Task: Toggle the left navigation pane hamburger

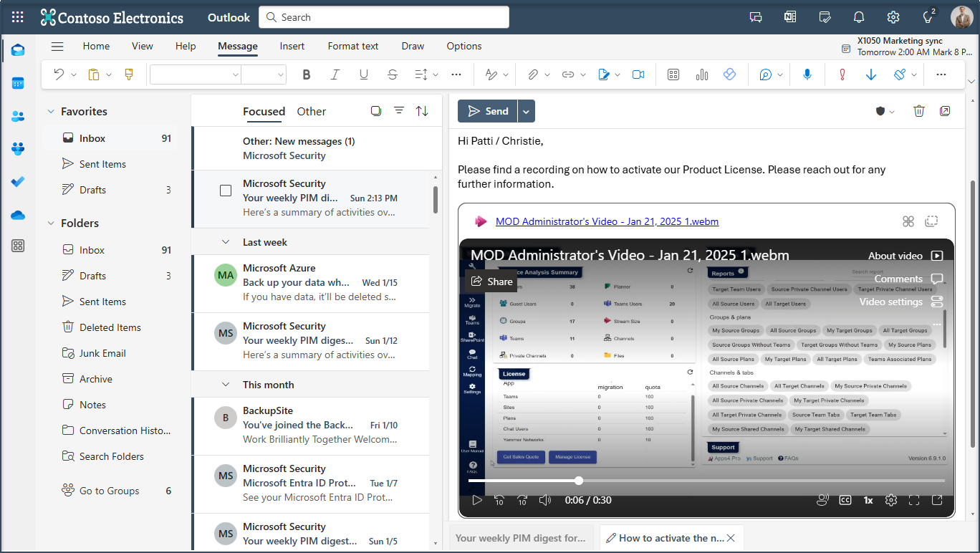Action: click(57, 47)
